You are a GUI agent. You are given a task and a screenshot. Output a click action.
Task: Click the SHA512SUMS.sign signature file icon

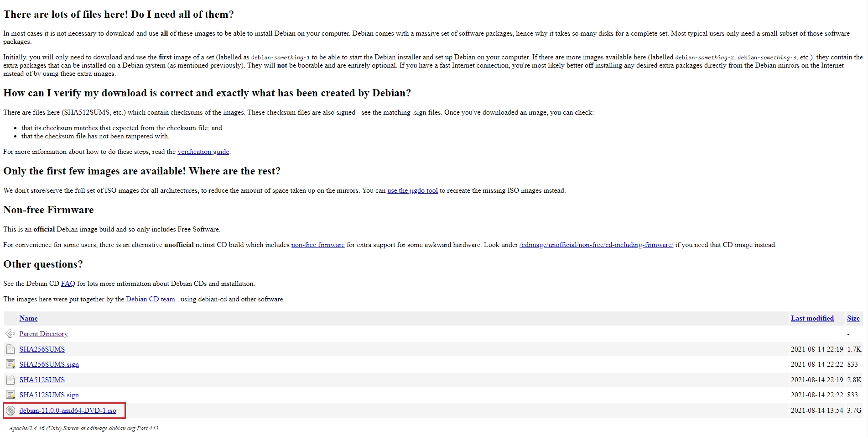pos(10,395)
